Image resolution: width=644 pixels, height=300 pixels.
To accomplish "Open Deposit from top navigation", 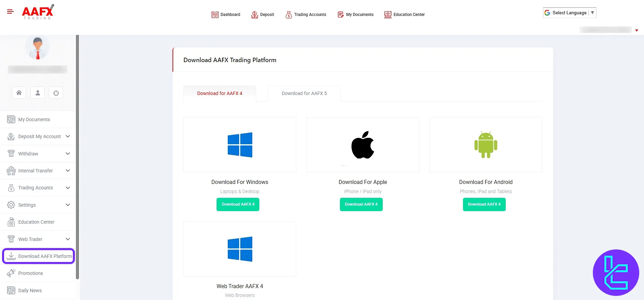I will (263, 15).
